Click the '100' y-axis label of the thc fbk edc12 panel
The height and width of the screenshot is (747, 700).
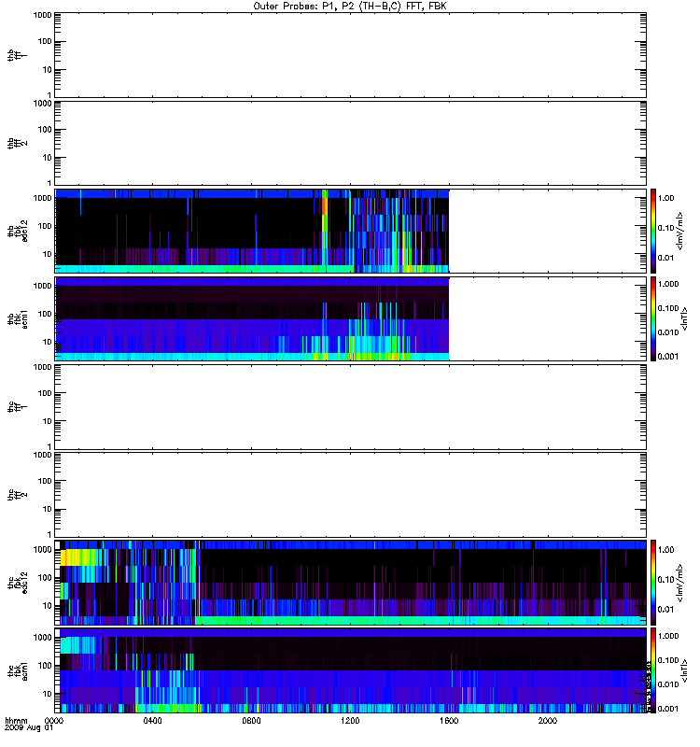(x=45, y=578)
